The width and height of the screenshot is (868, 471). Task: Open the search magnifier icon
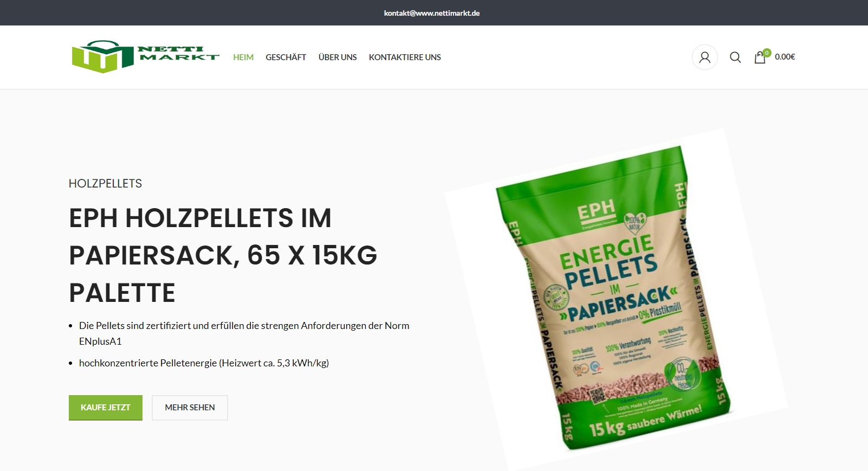point(735,57)
